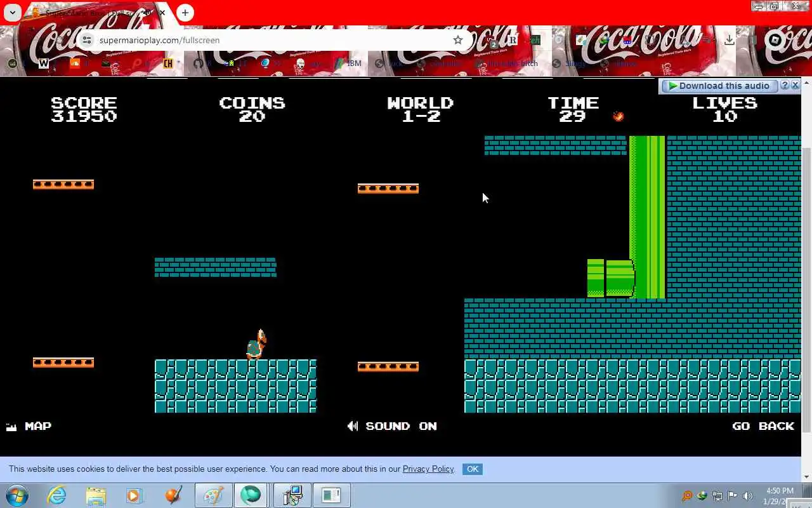
Task: Open the Windows Start menu
Action: pos(17,495)
